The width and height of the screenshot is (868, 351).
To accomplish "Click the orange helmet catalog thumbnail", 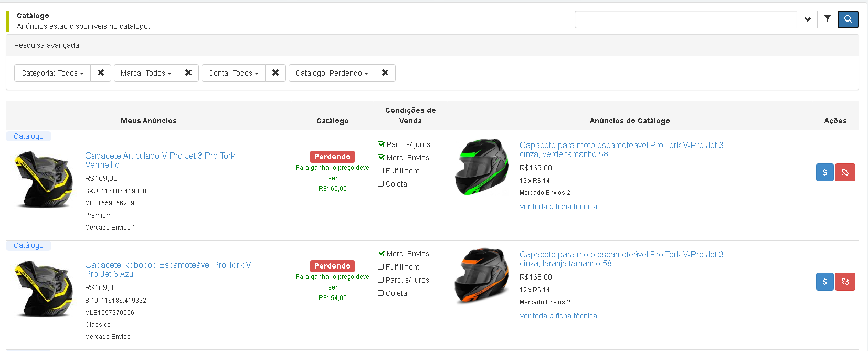I will pos(482,276).
